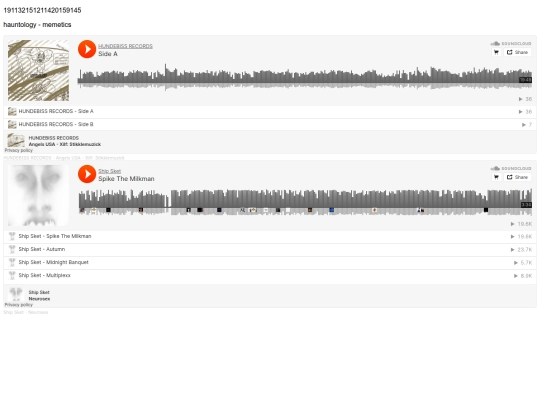540x405 pixels.
Task: Select Ship Sket - Autumn track
Action: [x=270, y=249]
